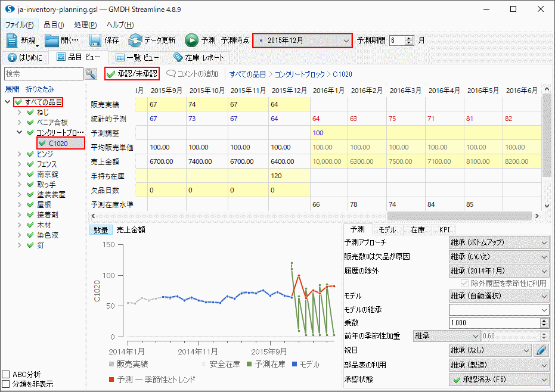Enable the ABC分析 checkbox
This screenshot has width=555, height=392.
tap(6, 375)
